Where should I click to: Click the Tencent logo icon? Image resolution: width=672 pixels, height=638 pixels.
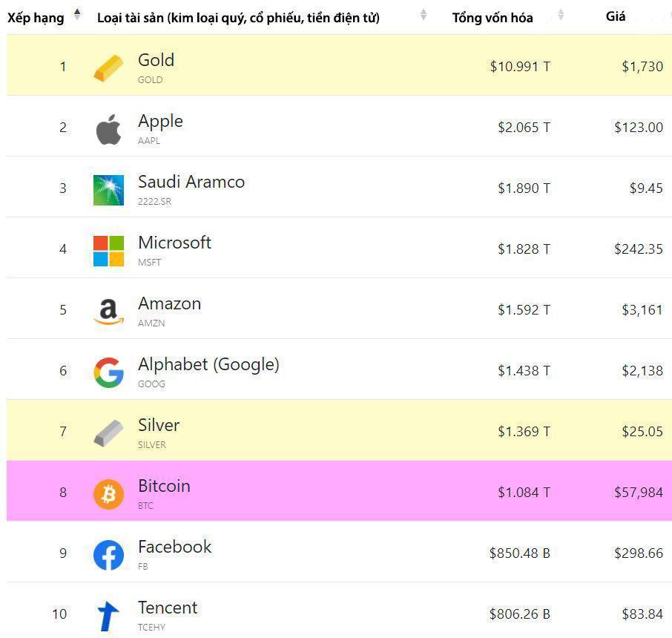108,616
